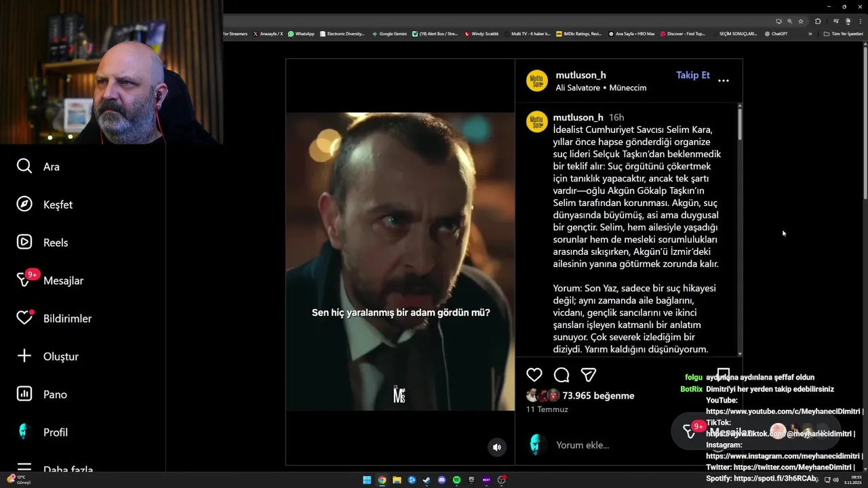Image resolution: width=868 pixels, height=488 pixels.
Task: Open Alert Box / Streamlabs bookmark
Action: 435,34
